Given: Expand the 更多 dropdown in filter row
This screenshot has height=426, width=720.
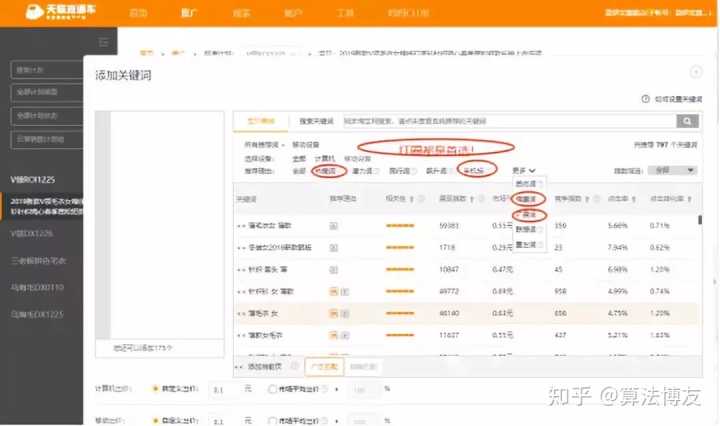Looking at the screenshot, I should 525,171.
